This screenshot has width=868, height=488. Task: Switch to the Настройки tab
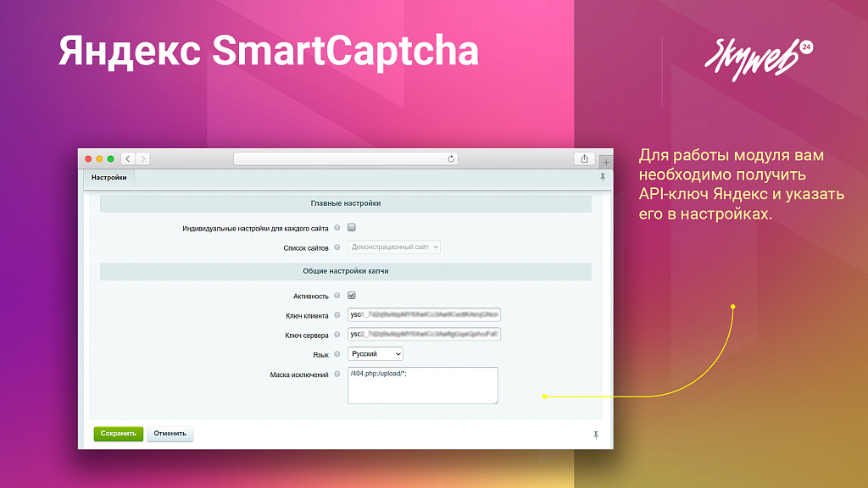[108, 179]
